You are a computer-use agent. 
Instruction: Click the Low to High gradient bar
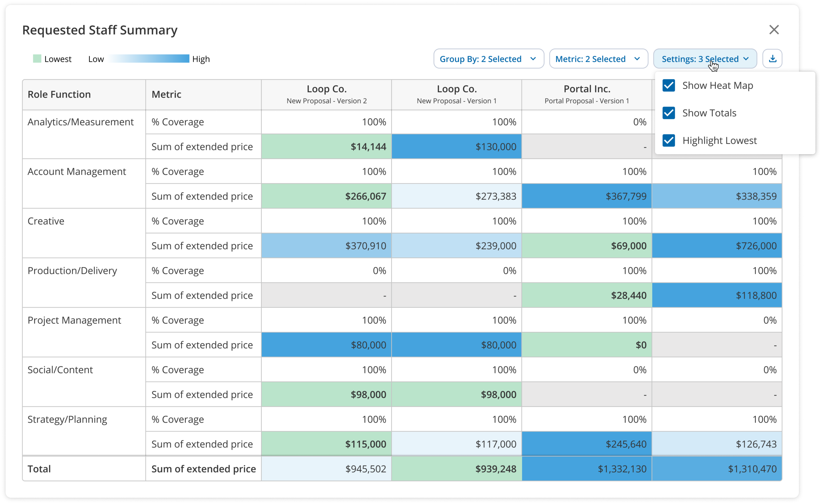[149, 59]
